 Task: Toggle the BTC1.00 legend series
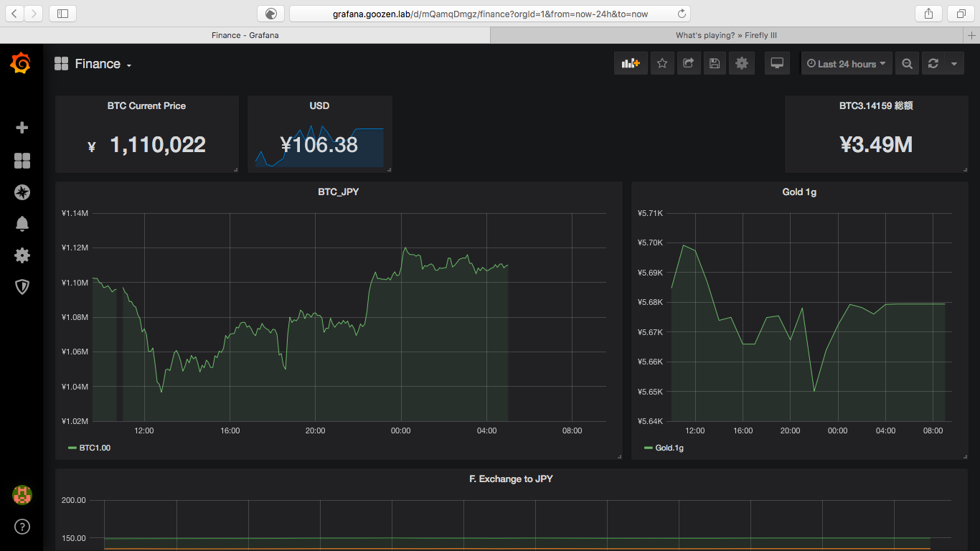click(x=95, y=448)
